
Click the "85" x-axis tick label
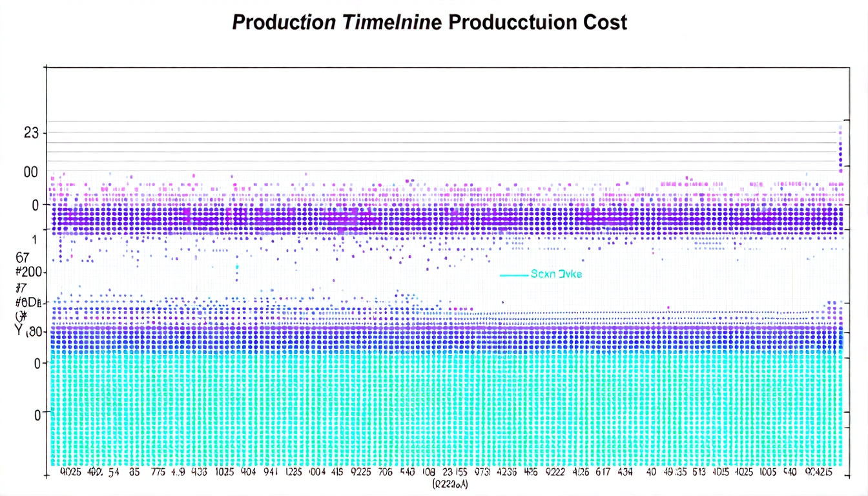point(134,472)
